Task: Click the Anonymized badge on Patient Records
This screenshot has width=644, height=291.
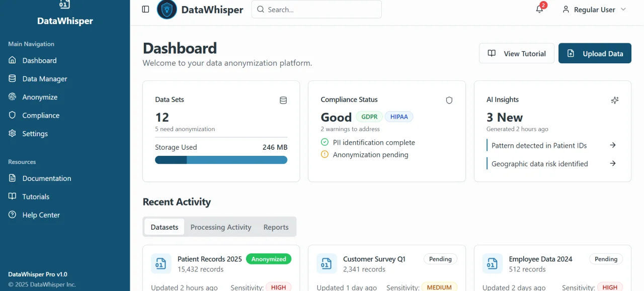Action: (269, 259)
